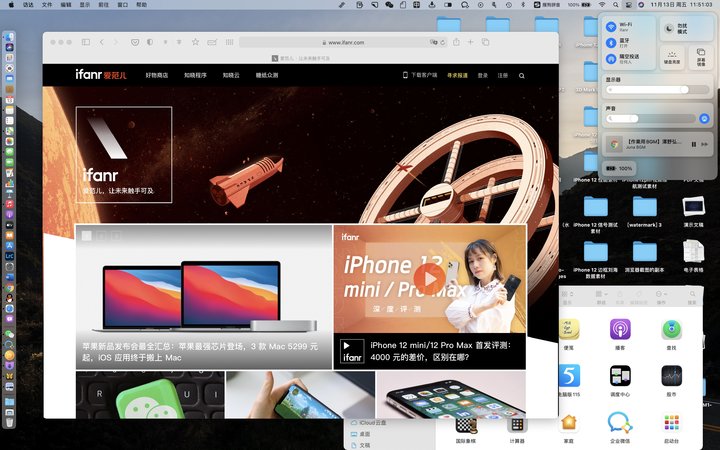Open Safari's share button
This screenshot has height=450, width=720.
[x=456, y=42]
